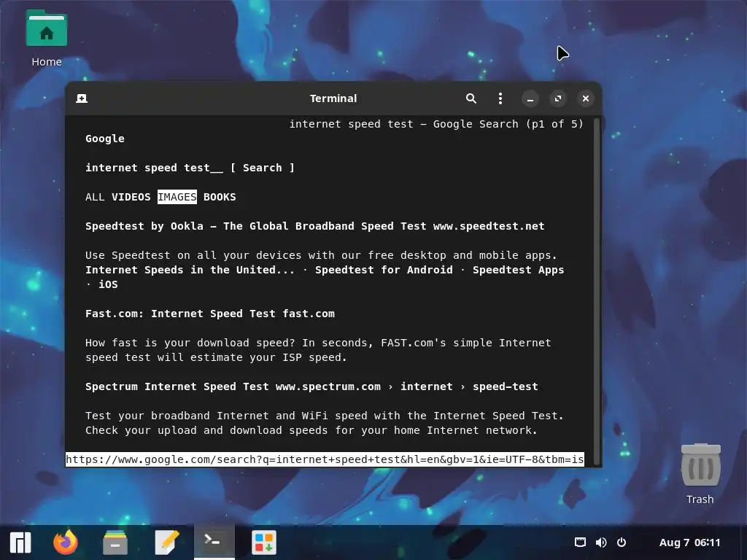Open the terminal search tool
The height and width of the screenshot is (560, 747).
point(471,98)
